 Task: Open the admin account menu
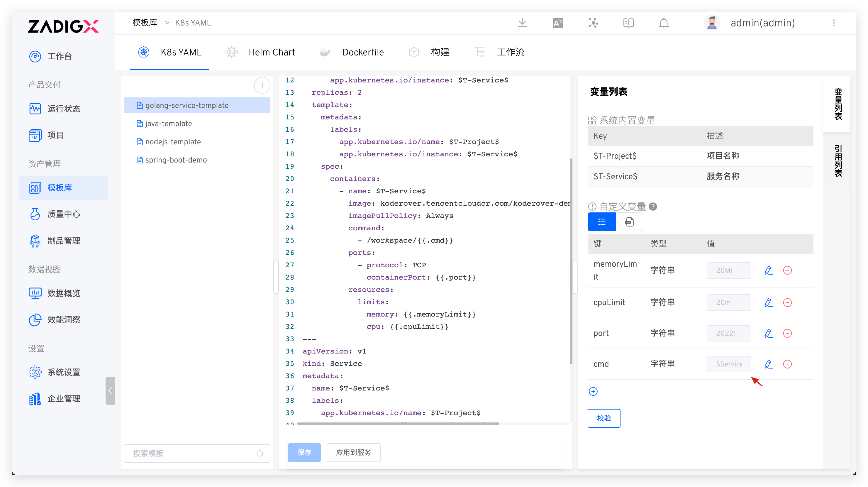click(762, 23)
